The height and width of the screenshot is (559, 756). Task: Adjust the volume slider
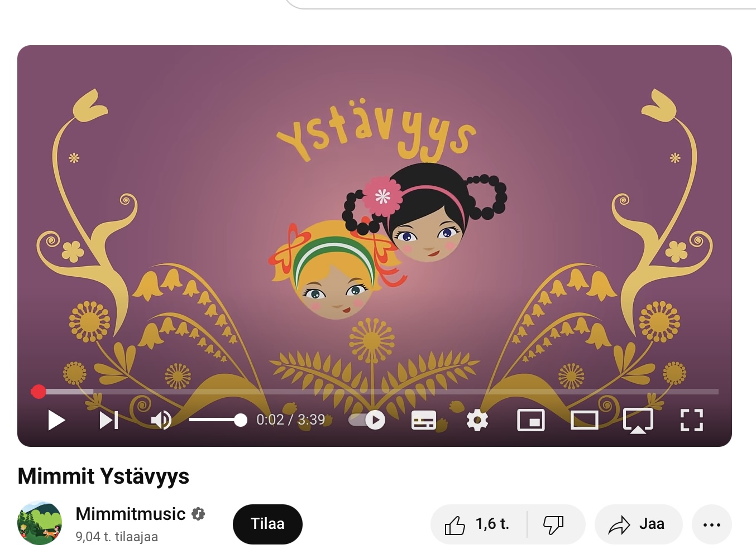tap(218, 420)
